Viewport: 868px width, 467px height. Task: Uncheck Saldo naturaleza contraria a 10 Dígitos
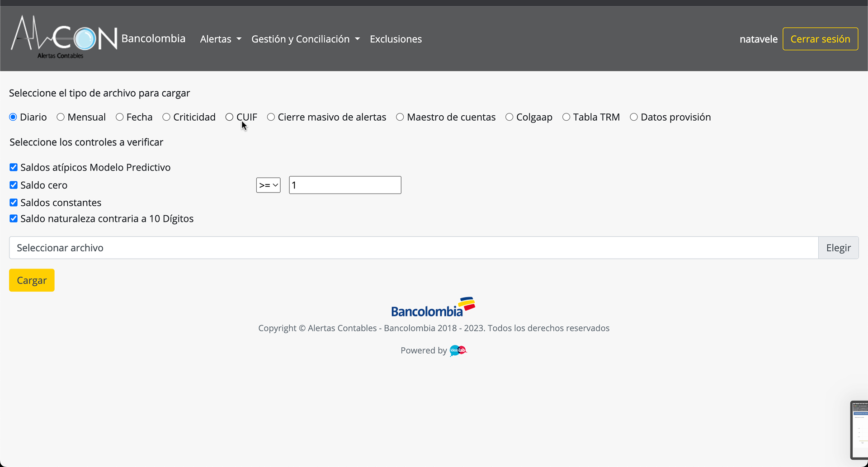[14, 219]
